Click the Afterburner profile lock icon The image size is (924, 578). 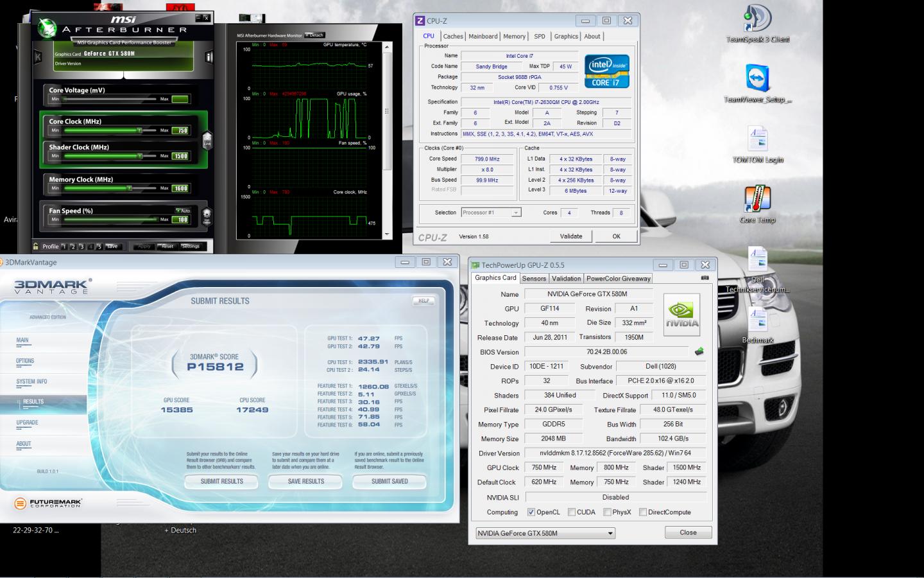pos(36,246)
